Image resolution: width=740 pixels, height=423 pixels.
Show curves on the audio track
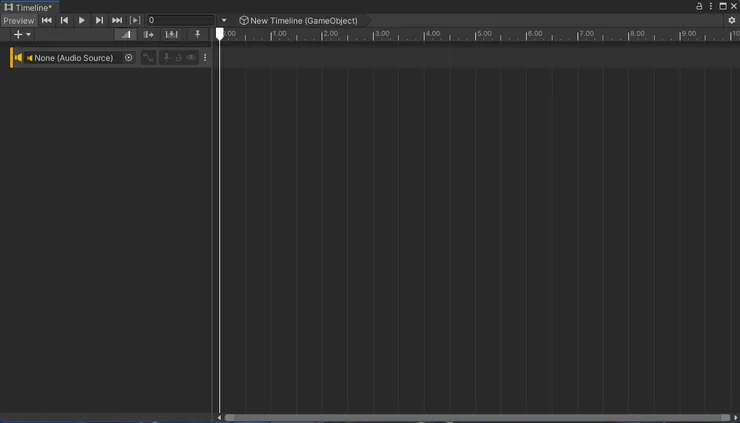(x=149, y=58)
